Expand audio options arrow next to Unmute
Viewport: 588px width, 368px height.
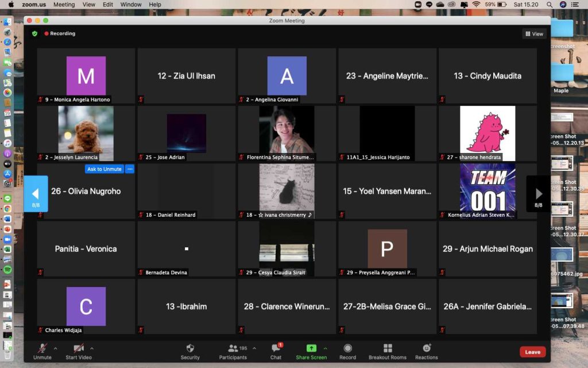tap(56, 348)
